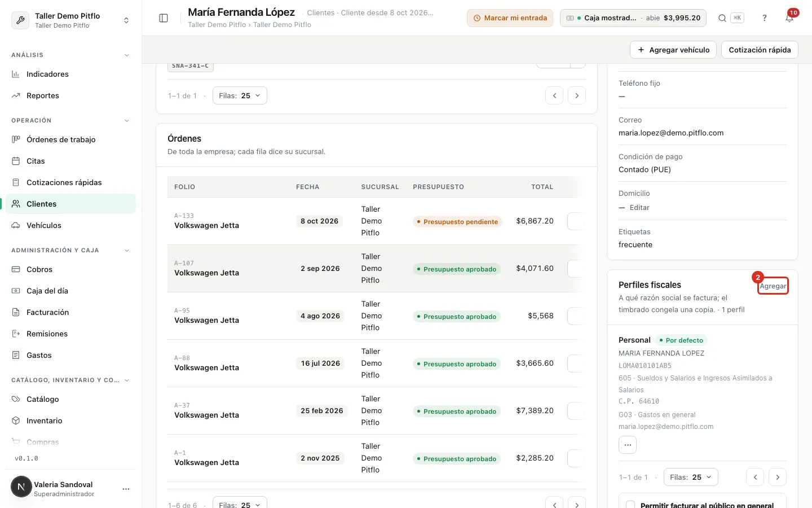This screenshot has height=508, width=812.
Task: Click the Caja del día icon
Action: (x=16, y=291)
